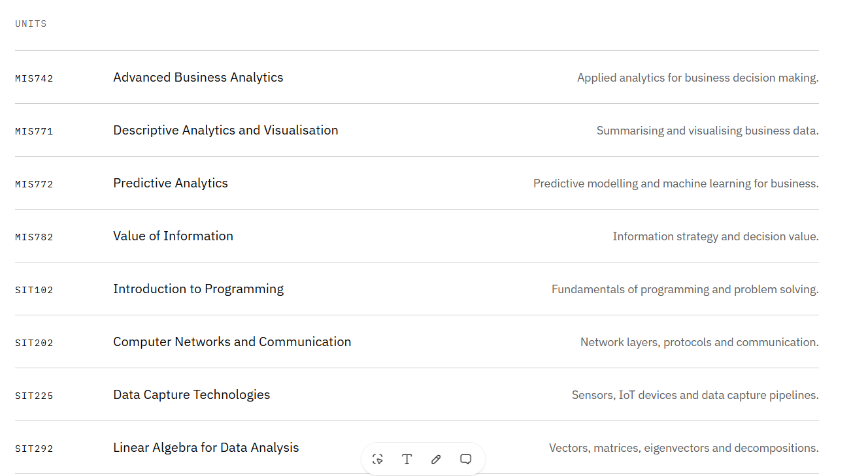Image resolution: width=868 pixels, height=476 pixels.
Task: Select the dashed-box selection tool
Action: pos(378,459)
